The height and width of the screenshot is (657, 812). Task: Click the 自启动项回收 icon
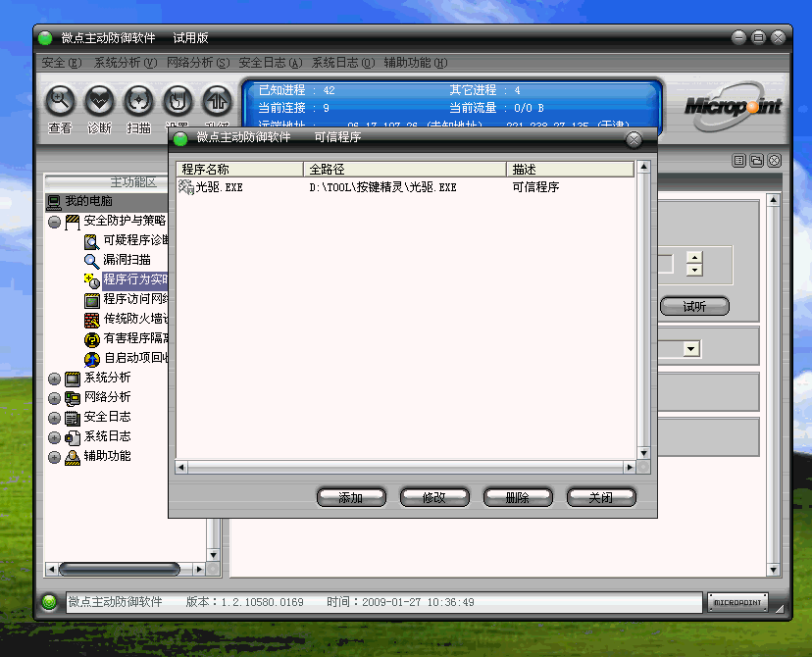tap(91, 359)
